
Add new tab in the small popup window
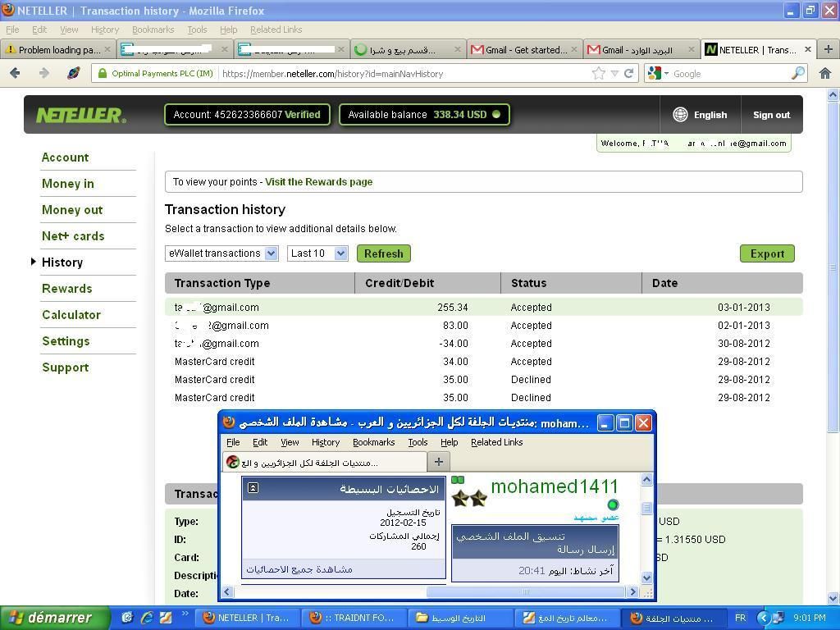coord(438,461)
